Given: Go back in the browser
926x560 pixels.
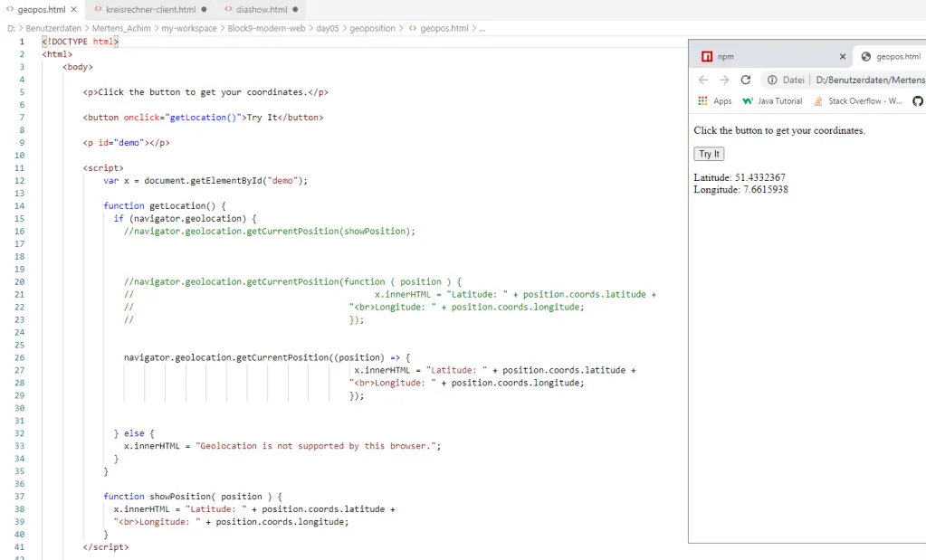Looking at the screenshot, I should 702,80.
